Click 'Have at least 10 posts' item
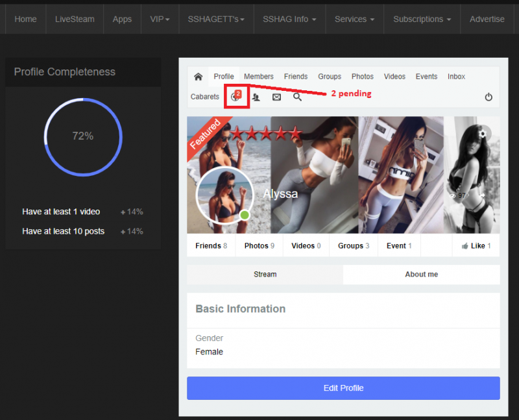The height and width of the screenshot is (420, 519). tap(63, 231)
